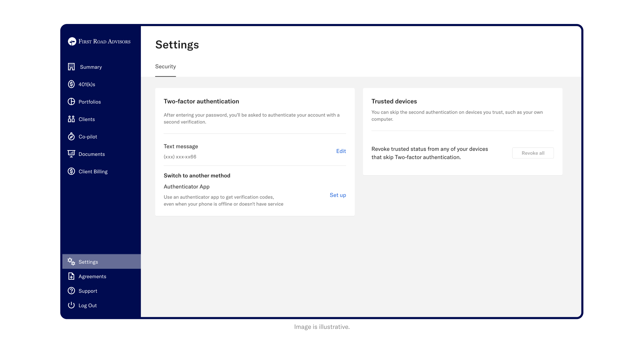Click the Client Billing dollar icon

click(71, 171)
